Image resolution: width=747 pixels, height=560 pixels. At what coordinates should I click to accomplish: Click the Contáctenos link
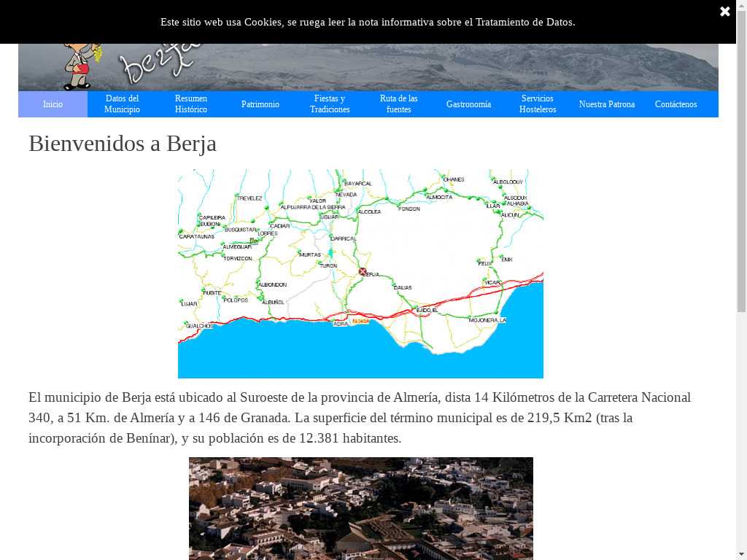click(676, 104)
